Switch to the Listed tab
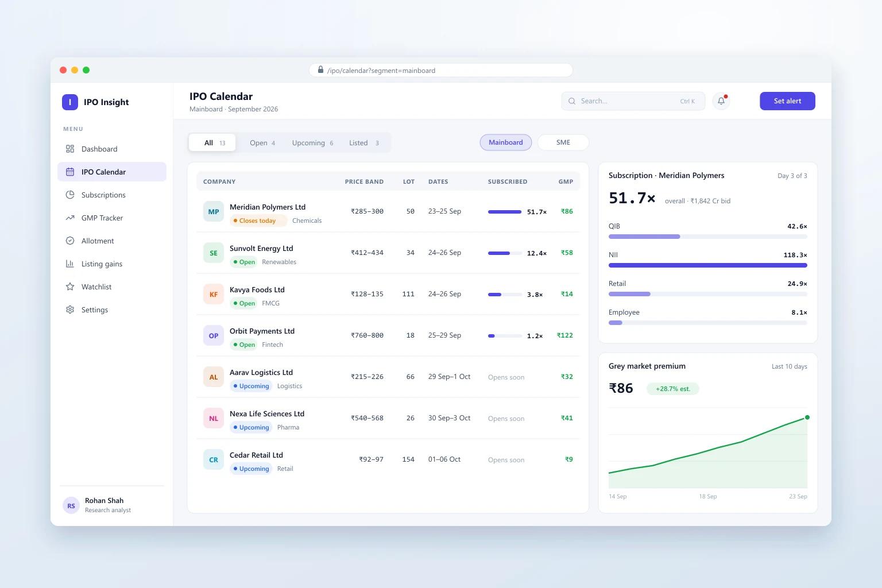Viewport: 882px width, 588px height. click(364, 143)
